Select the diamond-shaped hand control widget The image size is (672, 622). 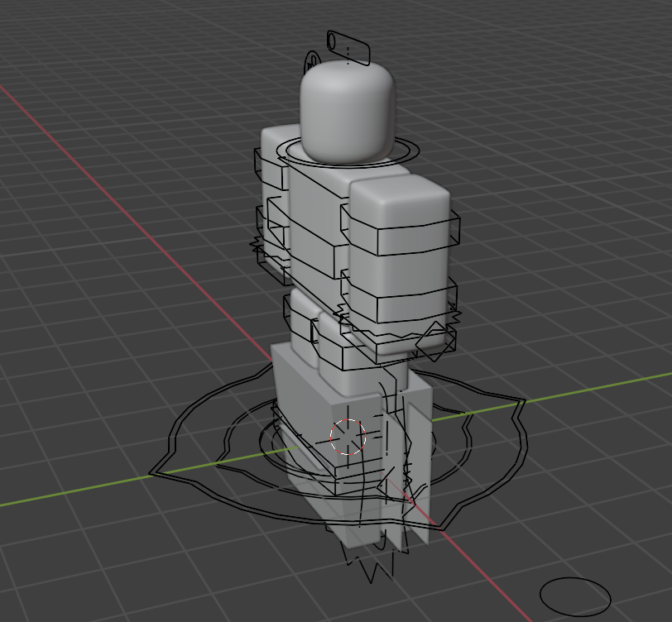coord(435,342)
